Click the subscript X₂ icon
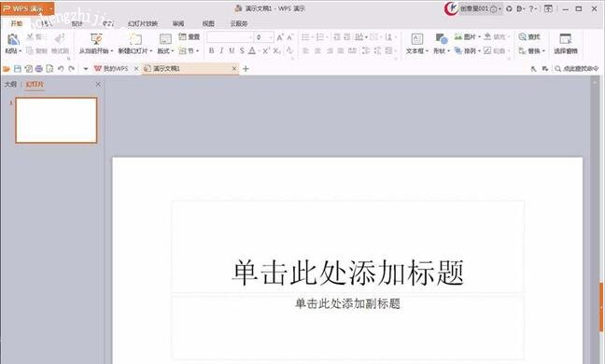 pyautogui.click(x=277, y=50)
